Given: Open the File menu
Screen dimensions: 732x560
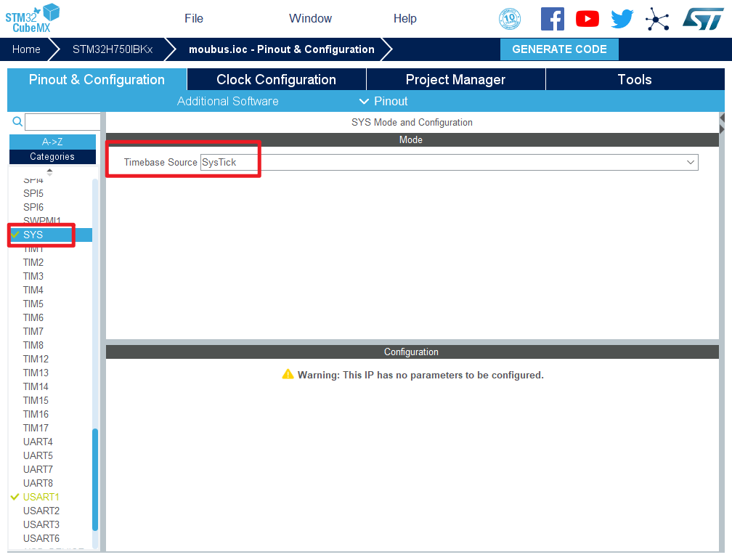Looking at the screenshot, I should click(194, 19).
